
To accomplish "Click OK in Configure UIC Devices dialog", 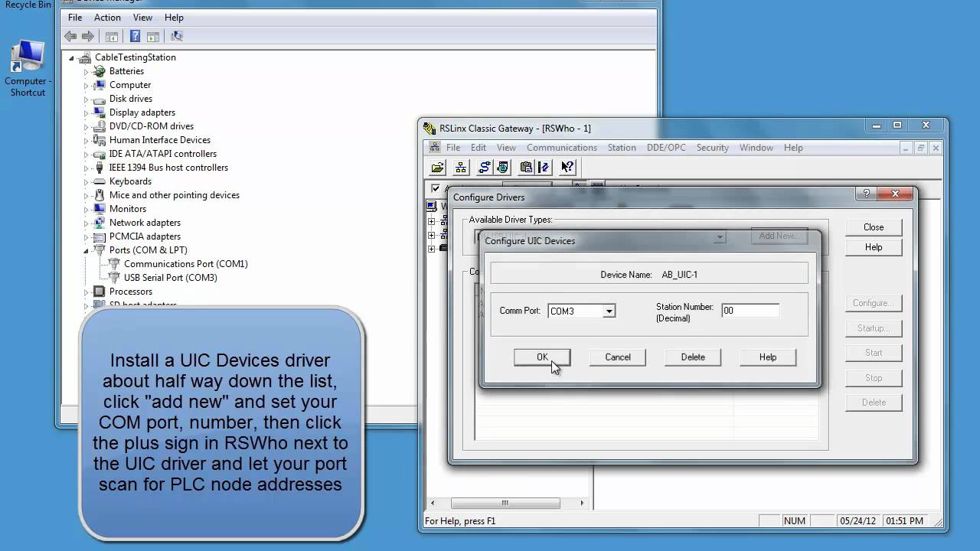I will pyautogui.click(x=542, y=357).
